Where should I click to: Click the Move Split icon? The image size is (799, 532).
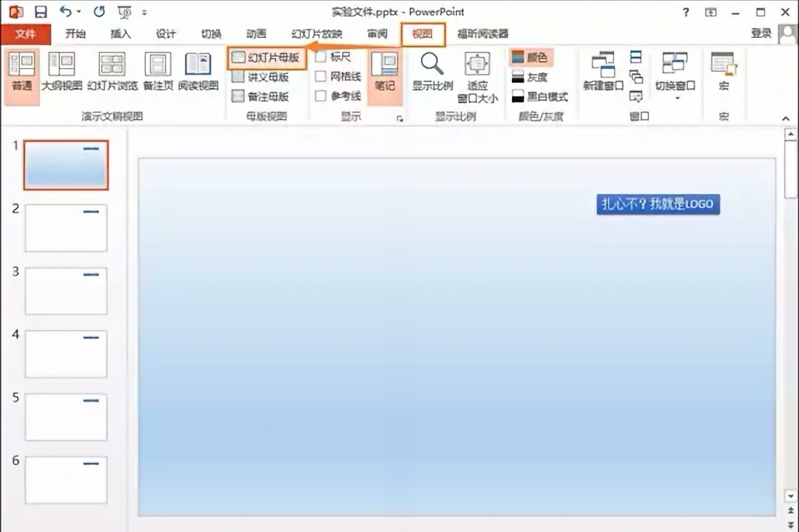[636, 95]
